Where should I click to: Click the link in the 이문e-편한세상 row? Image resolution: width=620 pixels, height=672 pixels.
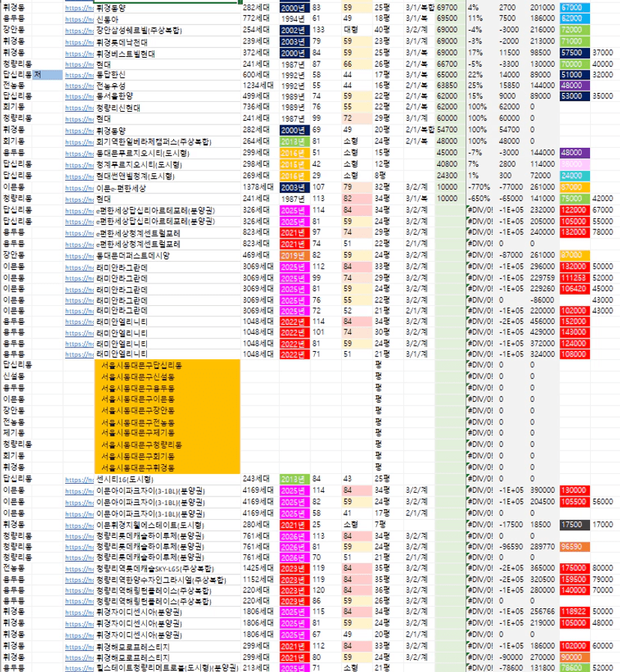coord(79,188)
